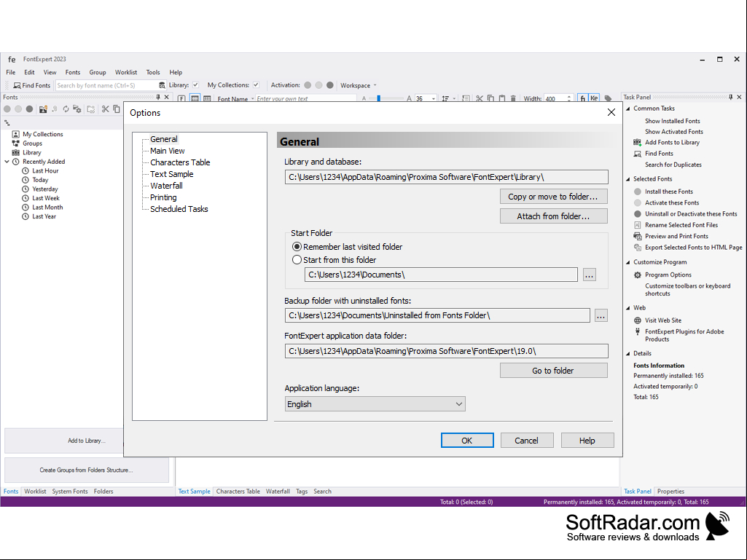Click the Attach from folder button
The image size is (747, 560).
click(554, 216)
